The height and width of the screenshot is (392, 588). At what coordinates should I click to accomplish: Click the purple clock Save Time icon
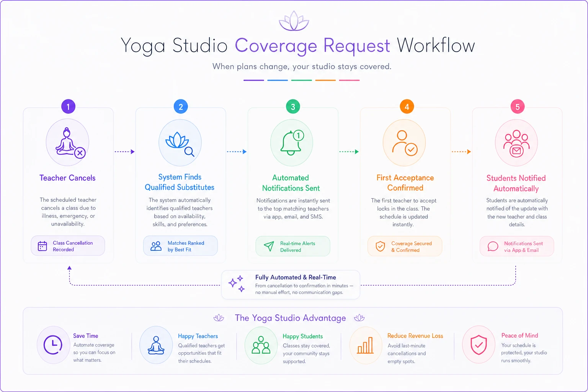pyautogui.click(x=53, y=345)
